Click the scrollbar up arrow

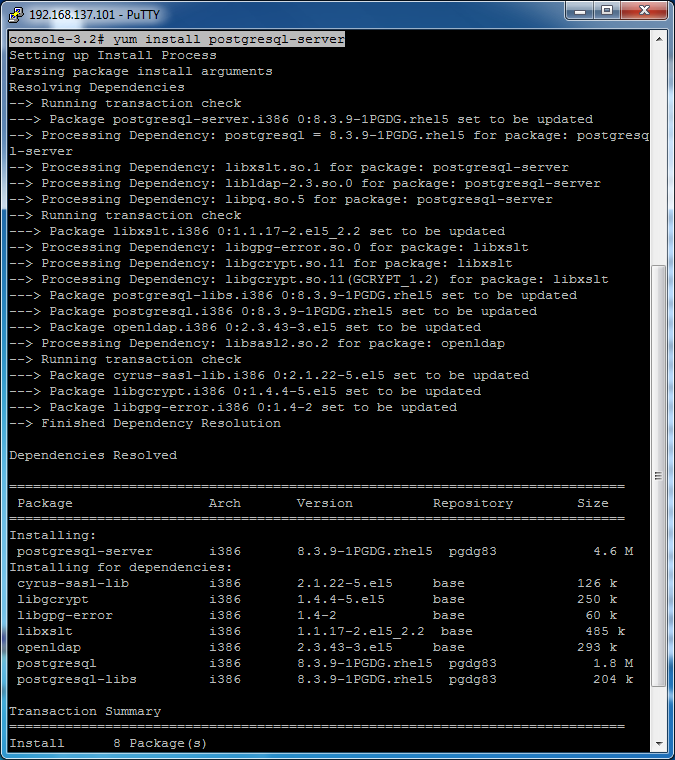point(657,38)
